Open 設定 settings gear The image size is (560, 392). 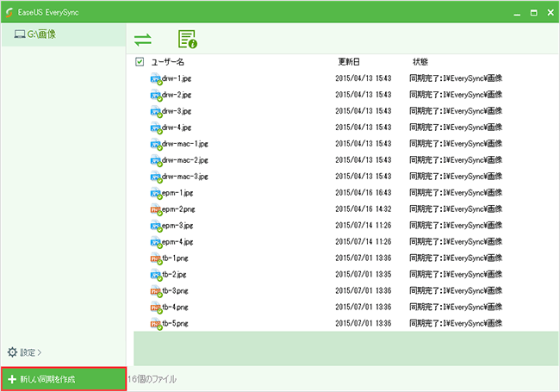tap(13, 352)
